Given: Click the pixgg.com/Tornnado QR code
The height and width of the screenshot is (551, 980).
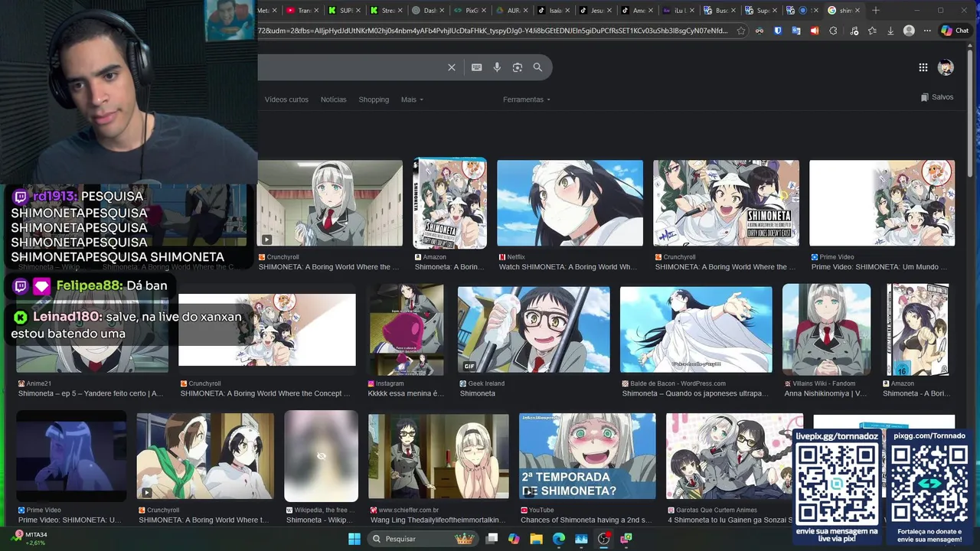Looking at the screenshot, I should pos(929,485).
